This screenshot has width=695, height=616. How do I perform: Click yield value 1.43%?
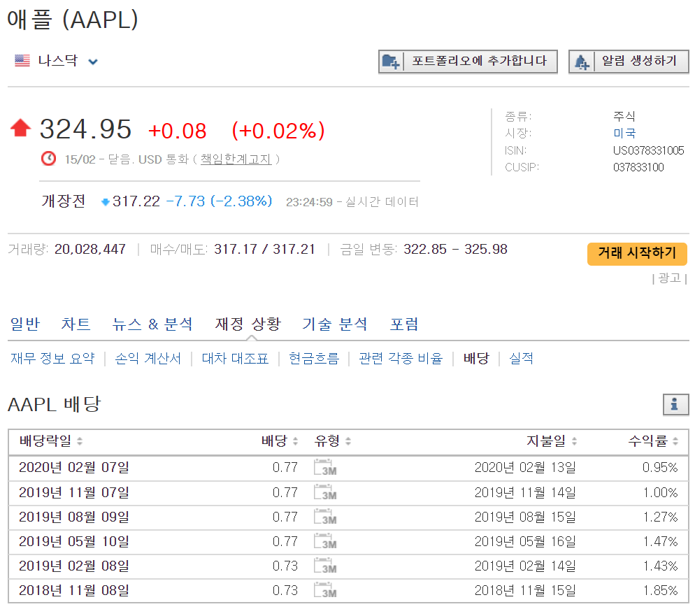(660, 566)
